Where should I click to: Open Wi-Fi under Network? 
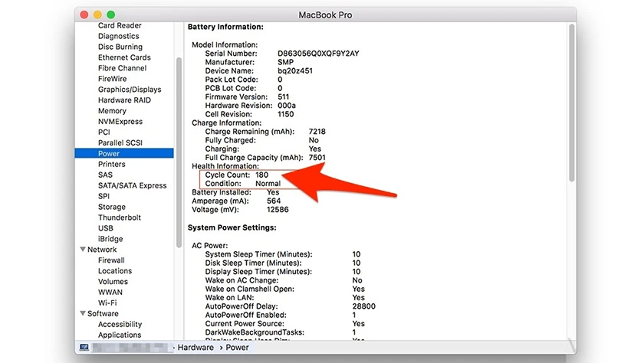click(107, 302)
